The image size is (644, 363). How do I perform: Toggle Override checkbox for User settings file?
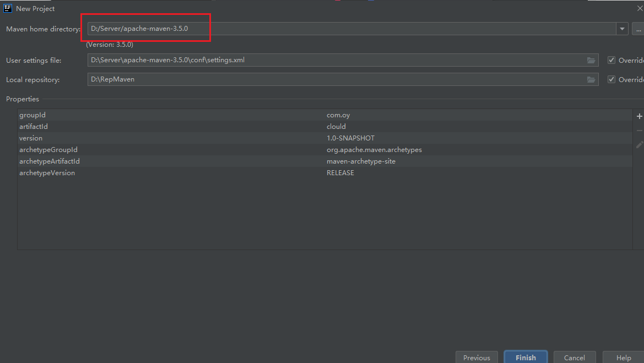click(x=611, y=60)
